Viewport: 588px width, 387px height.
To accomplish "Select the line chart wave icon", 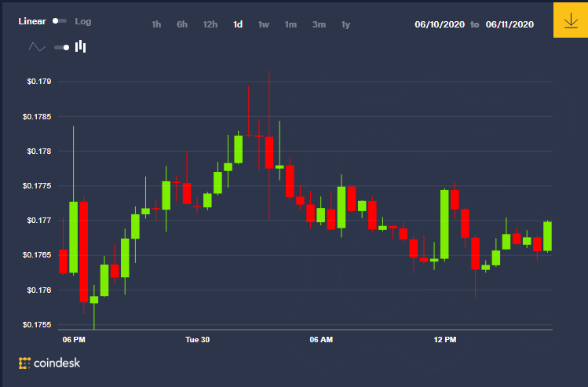I will pyautogui.click(x=37, y=47).
